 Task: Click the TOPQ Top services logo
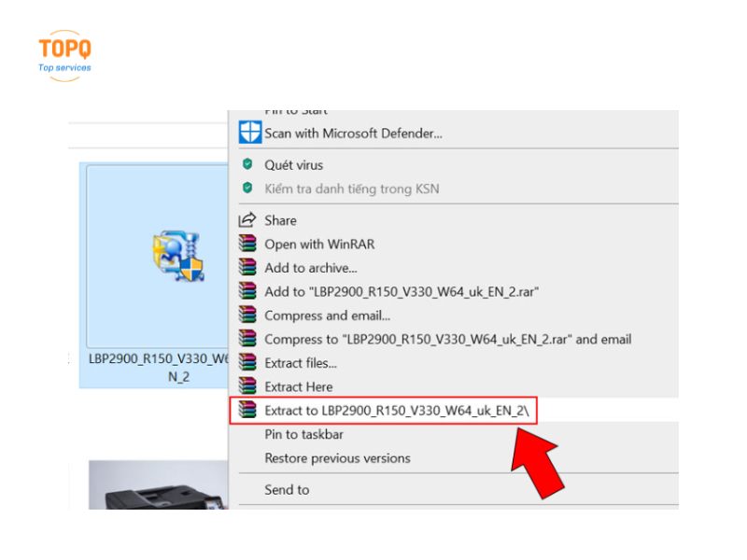click(x=64, y=56)
